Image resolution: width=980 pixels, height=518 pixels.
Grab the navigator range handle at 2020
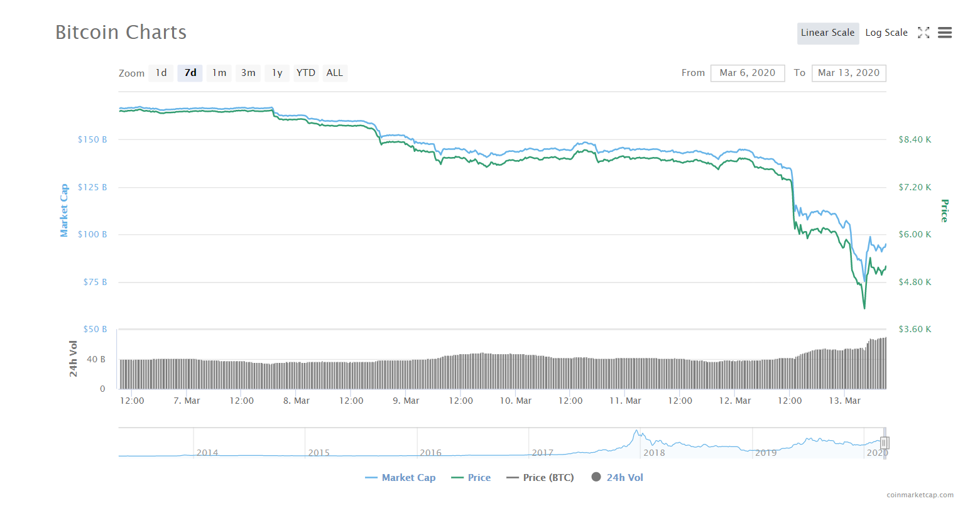pyautogui.click(x=884, y=443)
